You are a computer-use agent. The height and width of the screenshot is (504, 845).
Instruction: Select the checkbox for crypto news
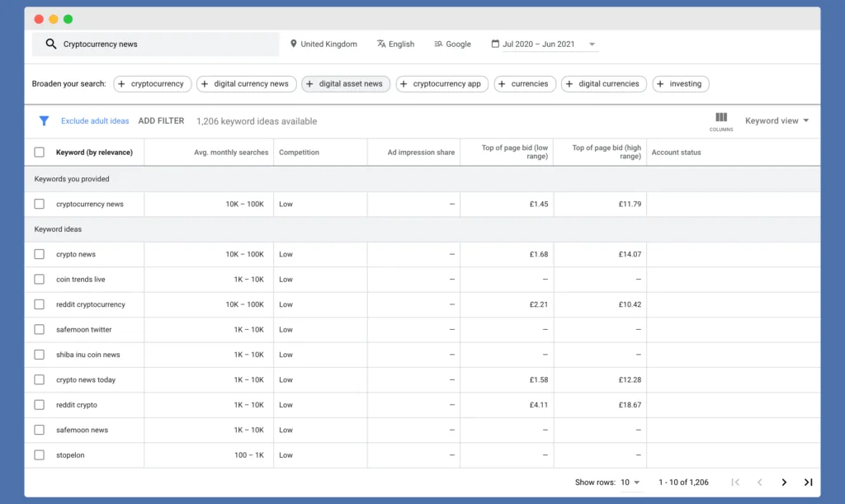pyautogui.click(x=38, y=254)
